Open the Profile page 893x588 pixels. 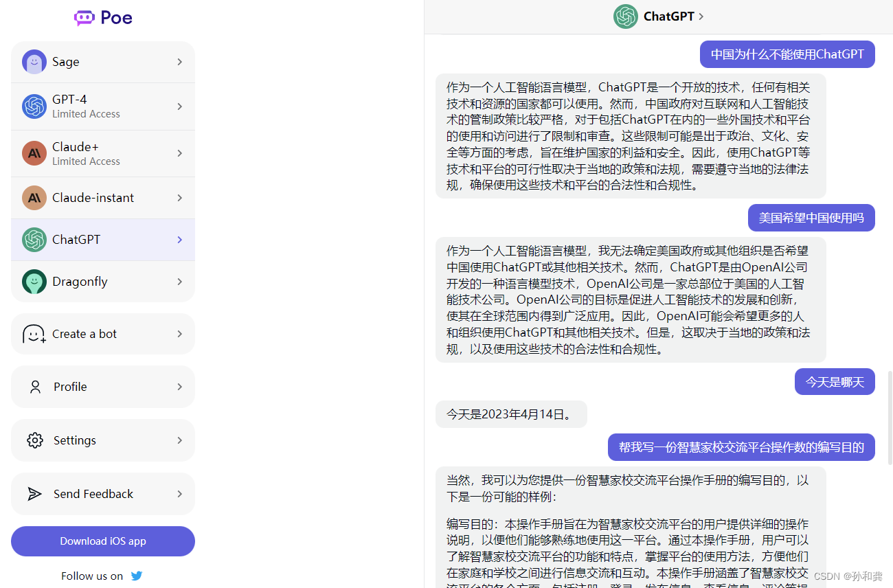(103, 387)
